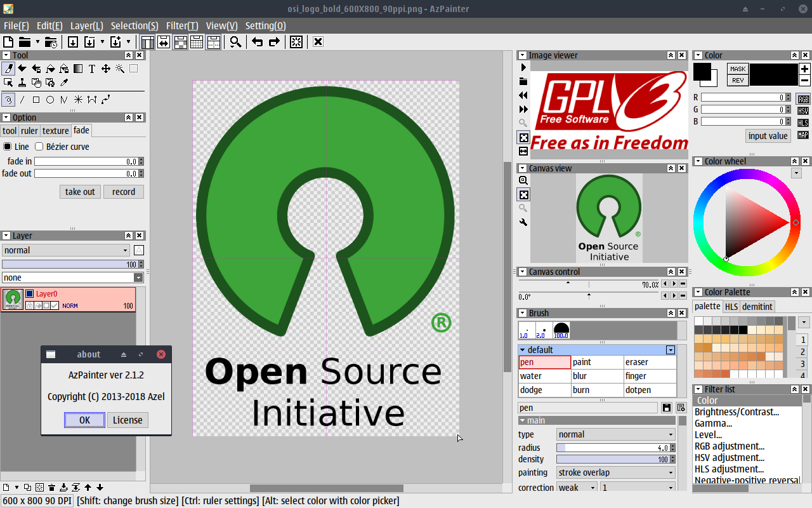The width and height of the screenshot is (812, 508).
Task: Toggle grid display in toolbar
Action: pos(197,42)
